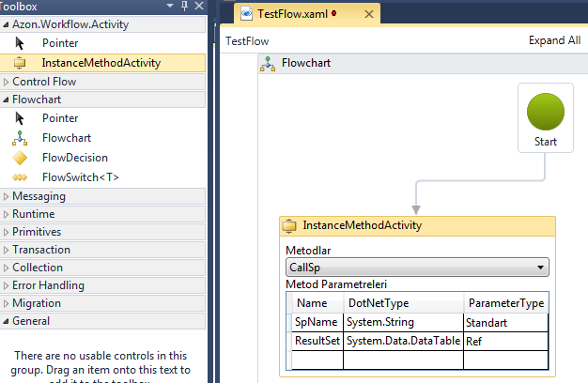Select the ResultSet Ref ParameterType cell

[505, 342]
